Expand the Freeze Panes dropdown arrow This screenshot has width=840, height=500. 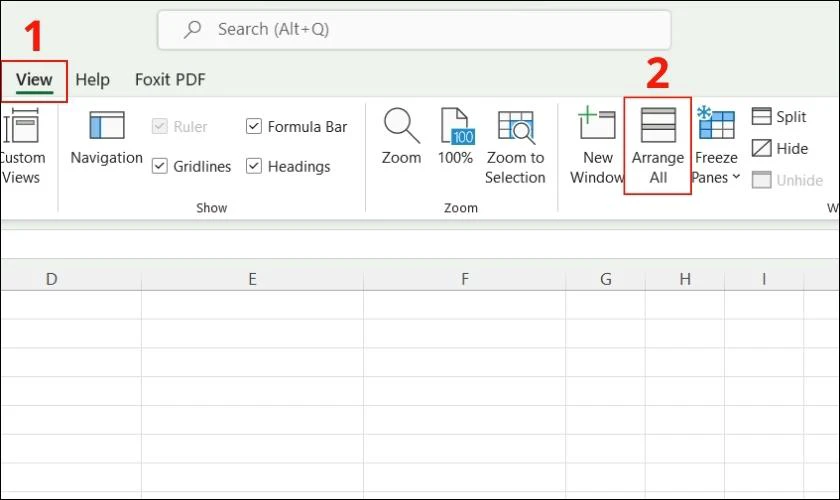[x=736, y=177]
